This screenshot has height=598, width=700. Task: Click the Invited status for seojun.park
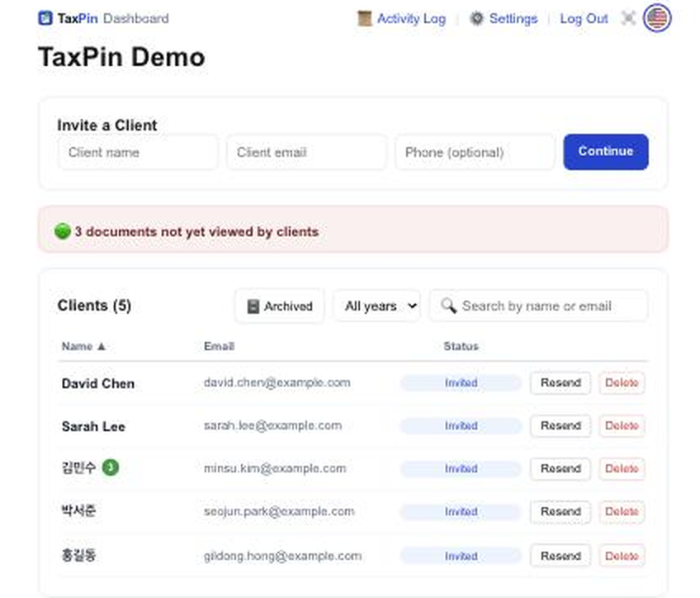click(x=461, y=511)
